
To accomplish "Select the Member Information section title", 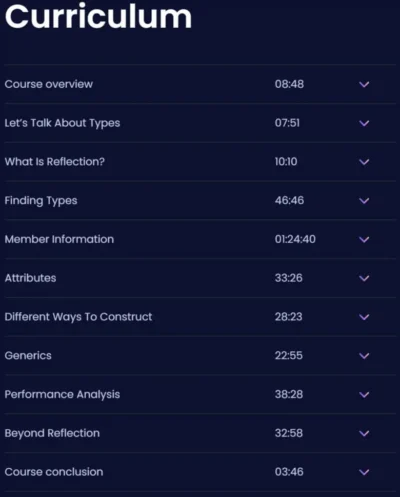I will pyautogui.click(x=59, y=239).
